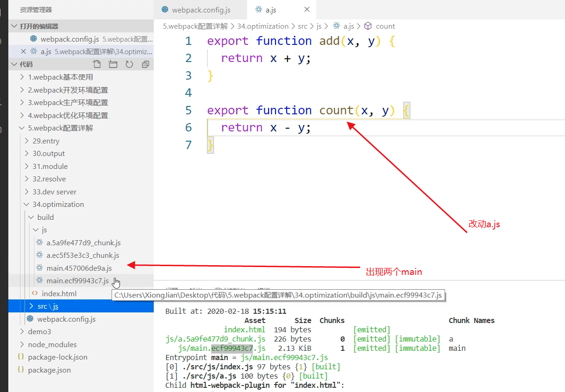Collapse the 代码 section header
This screenshot has width=565, height=392.
[26, 64]
